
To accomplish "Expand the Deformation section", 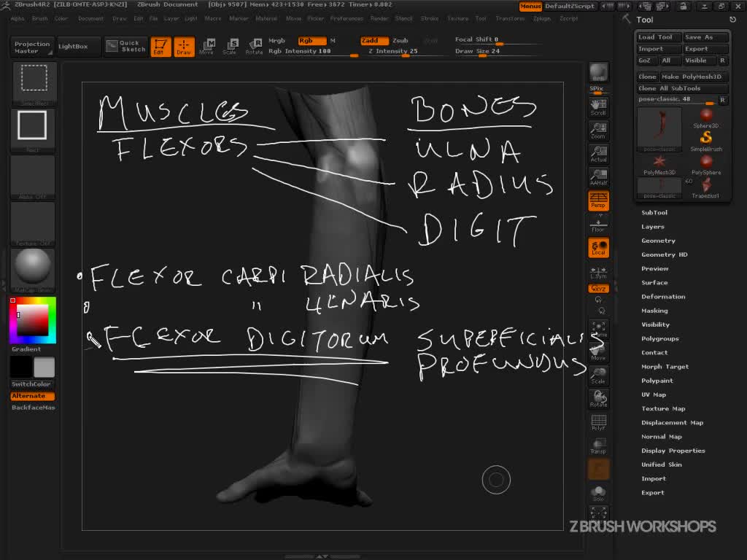I will pyautogui.click(x=663, y=296).
